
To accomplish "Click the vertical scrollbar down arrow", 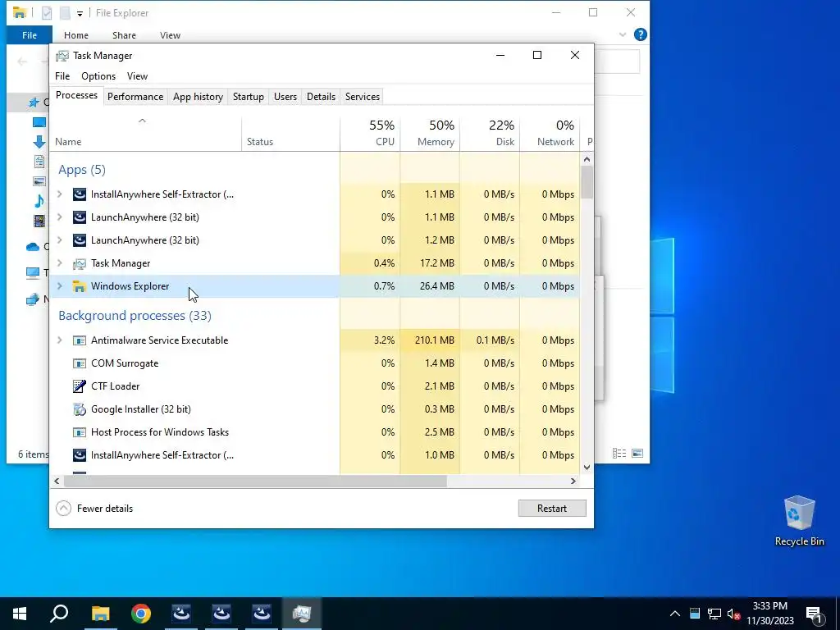I will [x=587, y=467].
